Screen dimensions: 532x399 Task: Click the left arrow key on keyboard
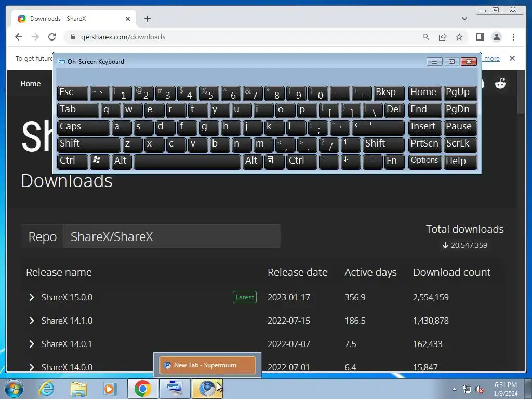click(329, 162)
